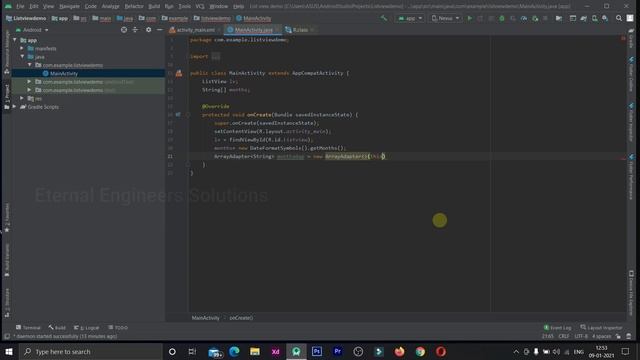Open the TODO tool window
Viewport: 640px width, 360px height.
pyautogui.click(x=118, y=327)
